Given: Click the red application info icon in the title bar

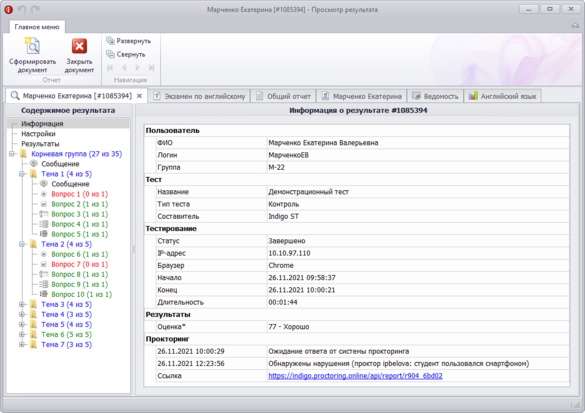Looking at the screenshot, I should pyautogui.click(x=8, y=10).
